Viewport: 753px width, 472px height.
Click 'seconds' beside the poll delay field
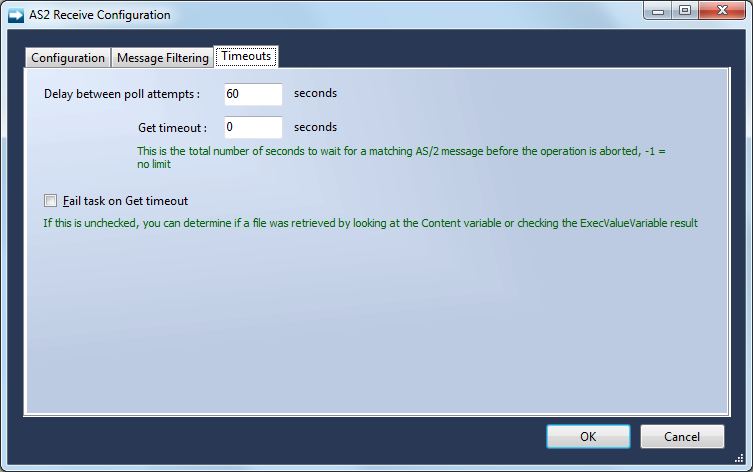tap(315, 94)
